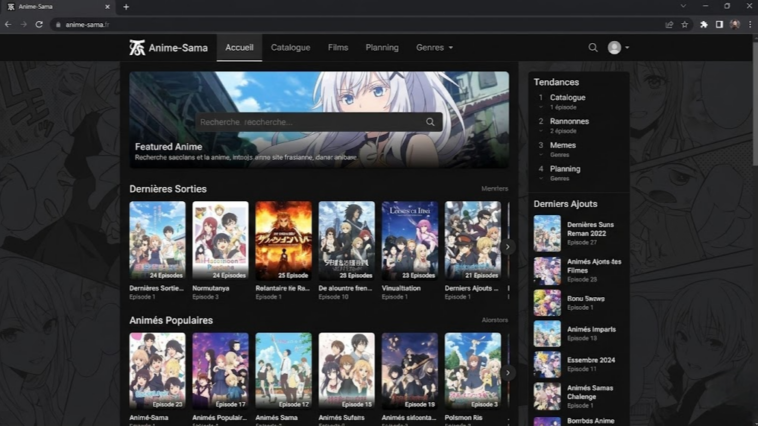Click the user profile avatar icon
Image resolution: width=758 pixels, height=426 pixels.
click(x=615, y=48)
